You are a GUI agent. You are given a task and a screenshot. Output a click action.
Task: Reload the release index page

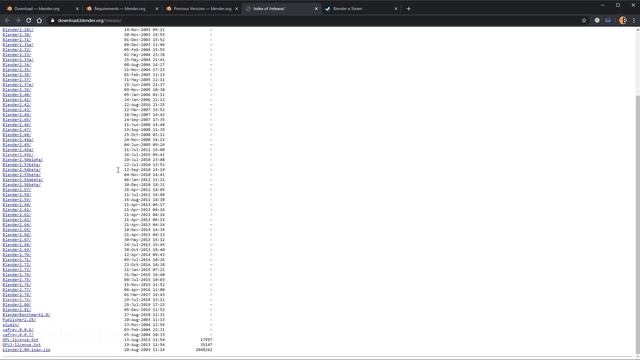point(29,20)
